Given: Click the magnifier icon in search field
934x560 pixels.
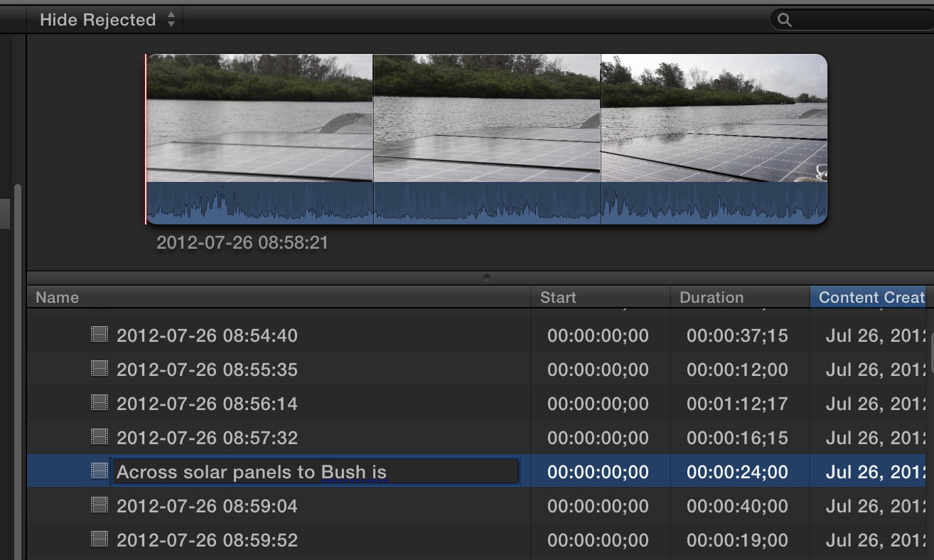Looking at the screenshot, I should [x=785, y=20].
